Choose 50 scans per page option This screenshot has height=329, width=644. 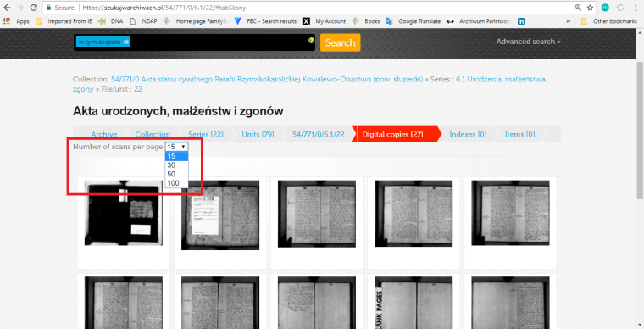pos(176,174)
